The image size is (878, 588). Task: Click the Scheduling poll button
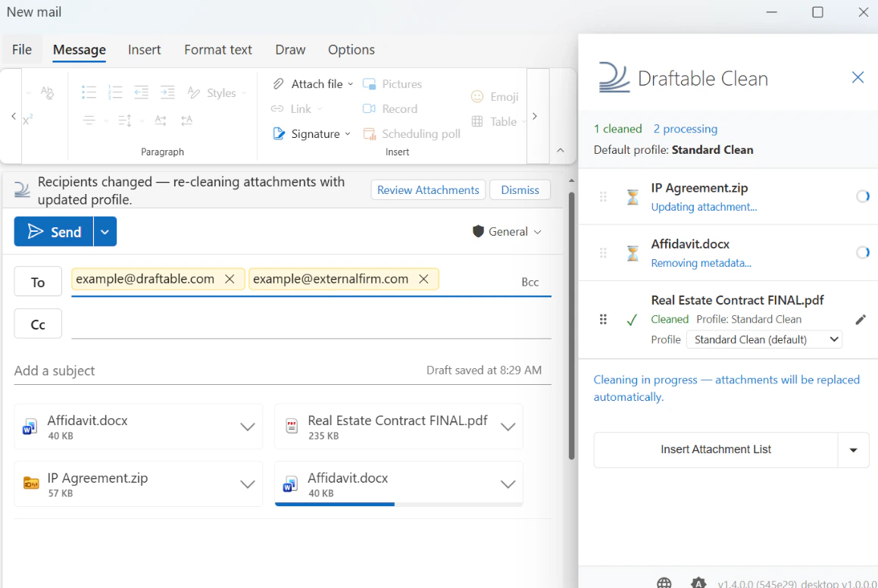coord(412,134)
